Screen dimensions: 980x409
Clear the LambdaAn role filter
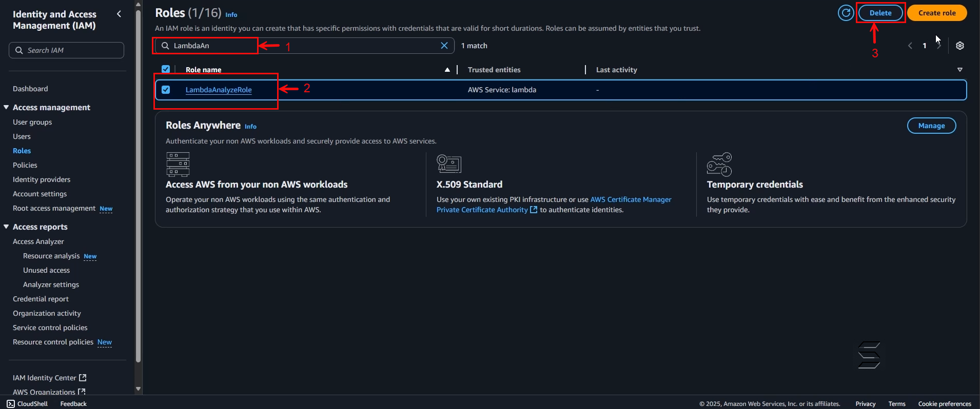444,46
